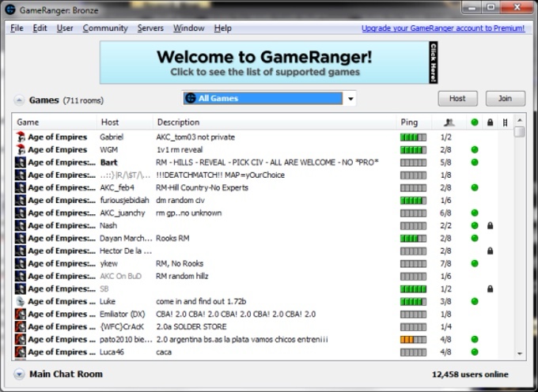Select Gabriel's Age of Empires game icon

click(x=21, y=137)
